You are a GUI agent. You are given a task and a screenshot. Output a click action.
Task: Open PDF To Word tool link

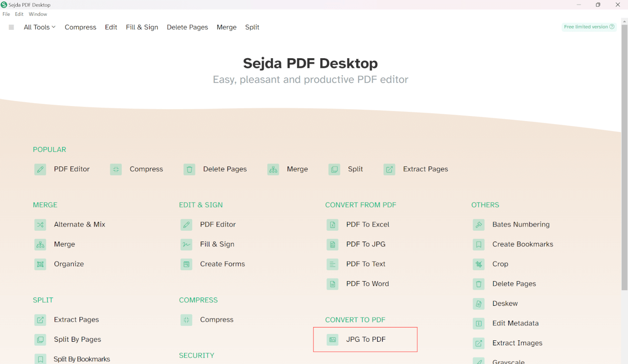click(368, 284)
